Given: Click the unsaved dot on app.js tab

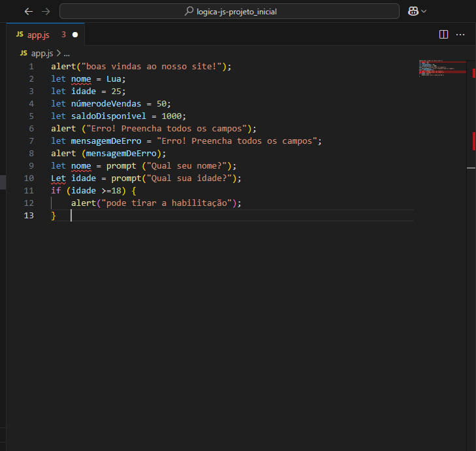Looking at the screenshot, I should click(75, 35).
